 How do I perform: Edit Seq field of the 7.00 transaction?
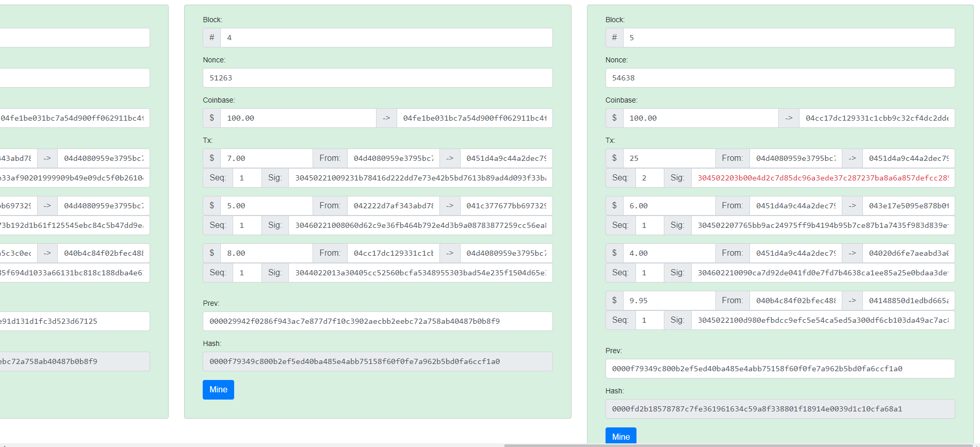click(x=247, y=178)
